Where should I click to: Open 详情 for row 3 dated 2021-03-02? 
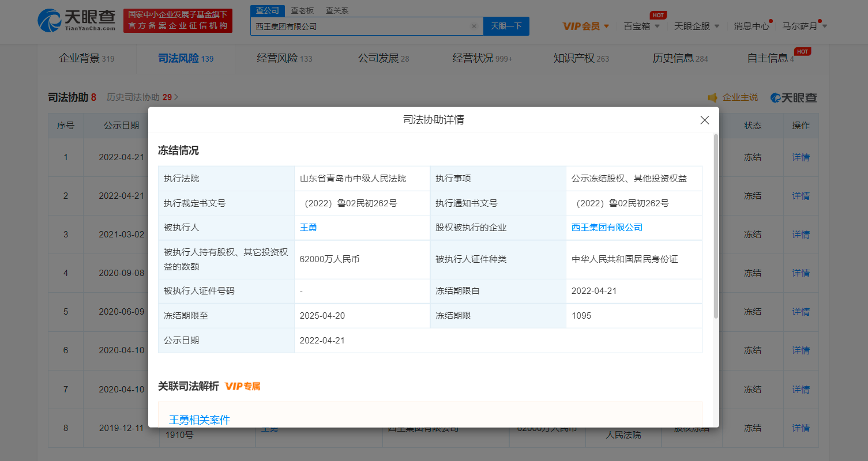point(801,235)
